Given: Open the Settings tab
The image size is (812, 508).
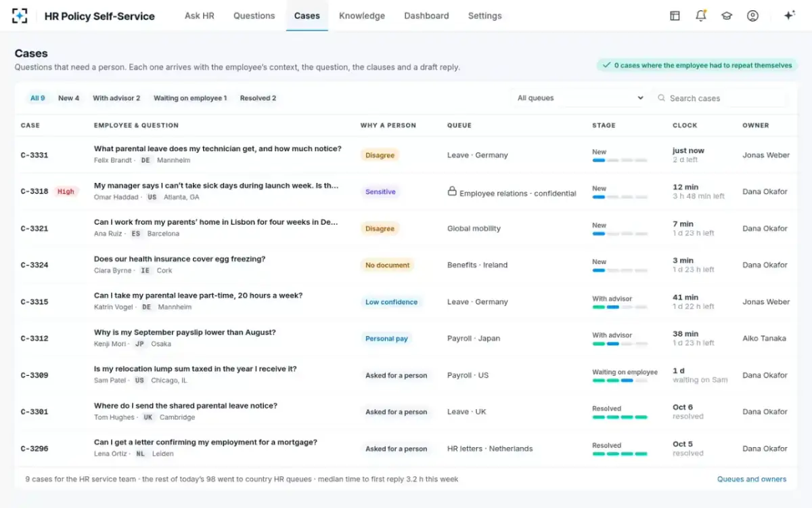Looking at the screenshot, I should (485, 16).
